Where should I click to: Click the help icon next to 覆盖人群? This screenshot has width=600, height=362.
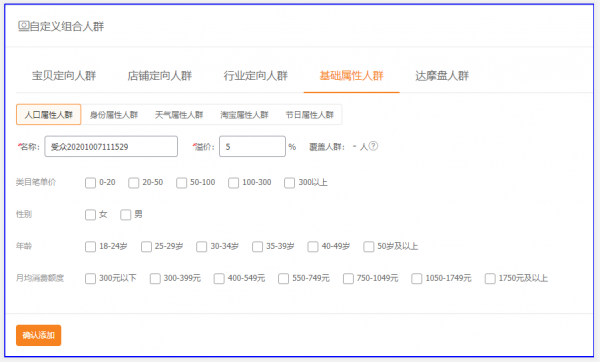click(373, 146)
